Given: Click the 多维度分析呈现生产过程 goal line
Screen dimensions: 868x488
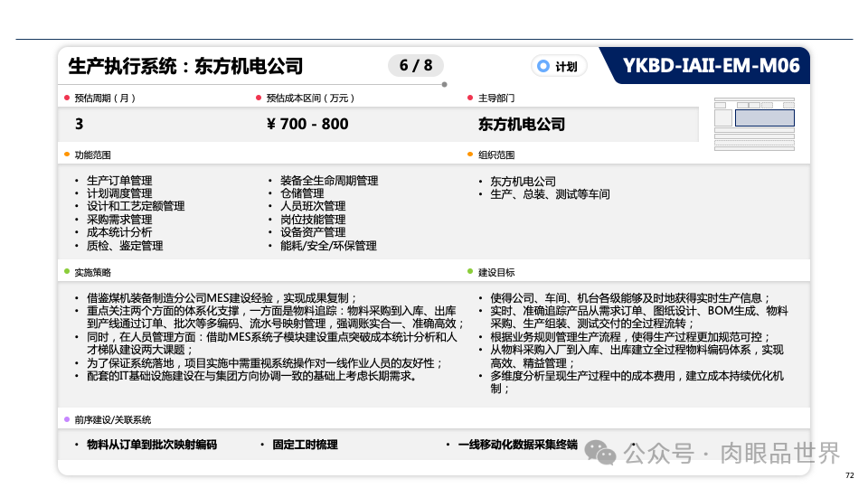Looking at the screenshot, I should tap(637, 382).
